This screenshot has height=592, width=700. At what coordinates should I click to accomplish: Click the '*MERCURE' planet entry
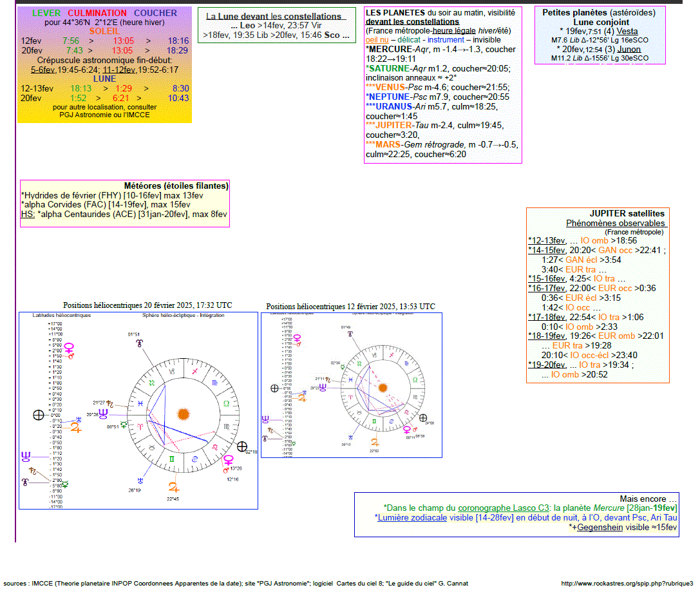click(x=389, y=49)
